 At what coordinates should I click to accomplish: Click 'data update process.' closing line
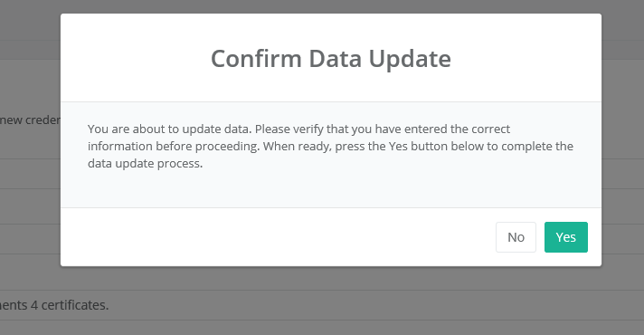coord(145,164)
